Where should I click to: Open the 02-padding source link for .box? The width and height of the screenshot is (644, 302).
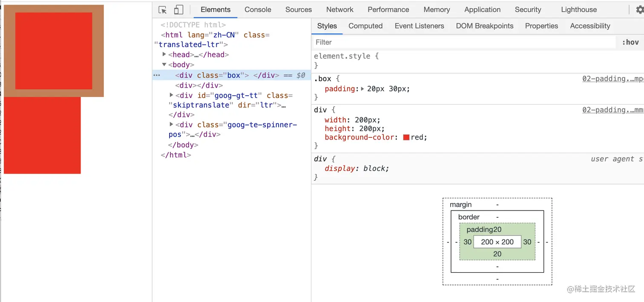coord(612,79)
